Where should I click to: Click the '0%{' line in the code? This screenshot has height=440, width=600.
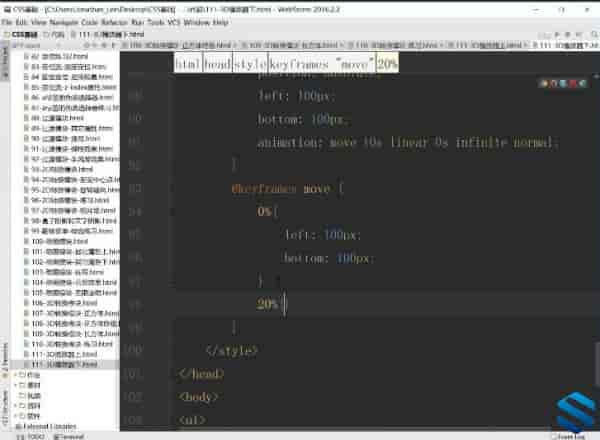[267, 211]
